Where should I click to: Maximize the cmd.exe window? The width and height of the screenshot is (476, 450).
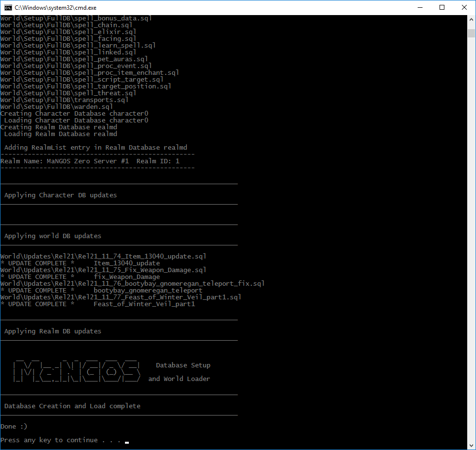click(442, 8)
